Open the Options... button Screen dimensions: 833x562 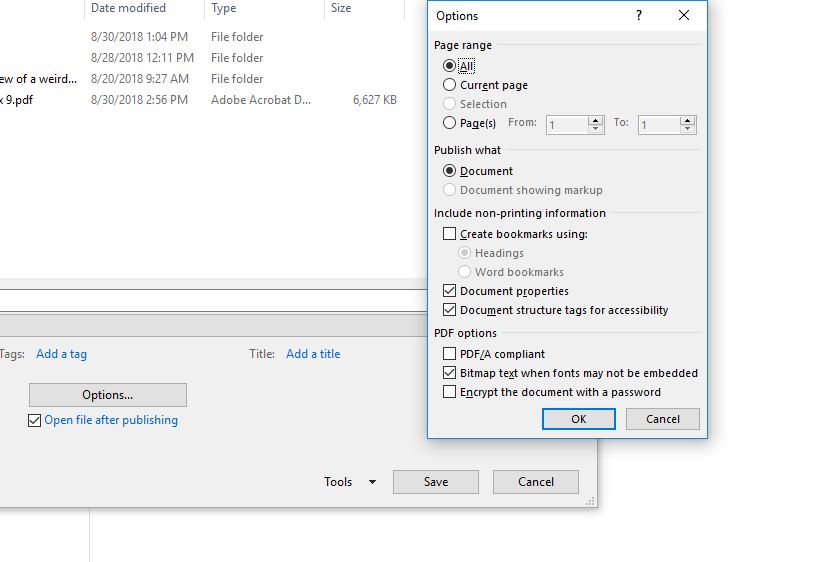click(108, 395)
